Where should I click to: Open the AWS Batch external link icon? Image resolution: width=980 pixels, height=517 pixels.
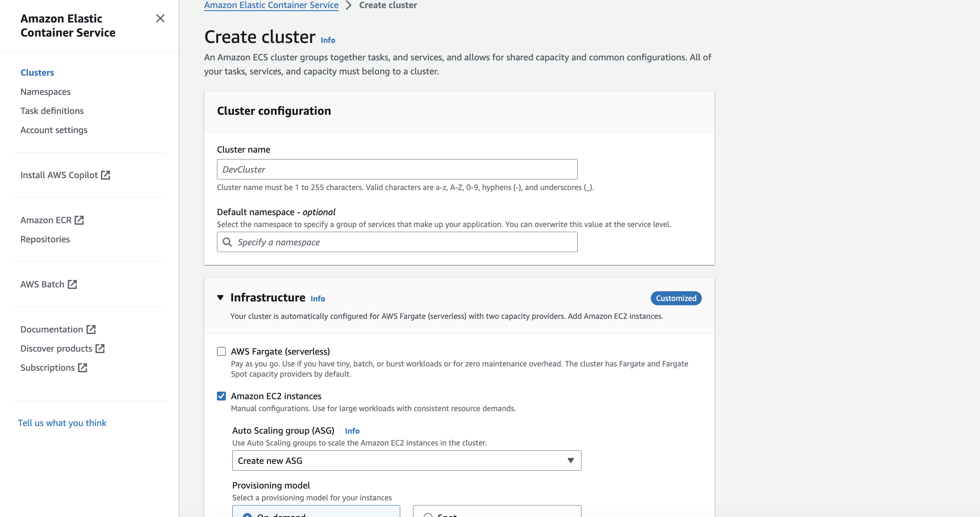(72, 284)
